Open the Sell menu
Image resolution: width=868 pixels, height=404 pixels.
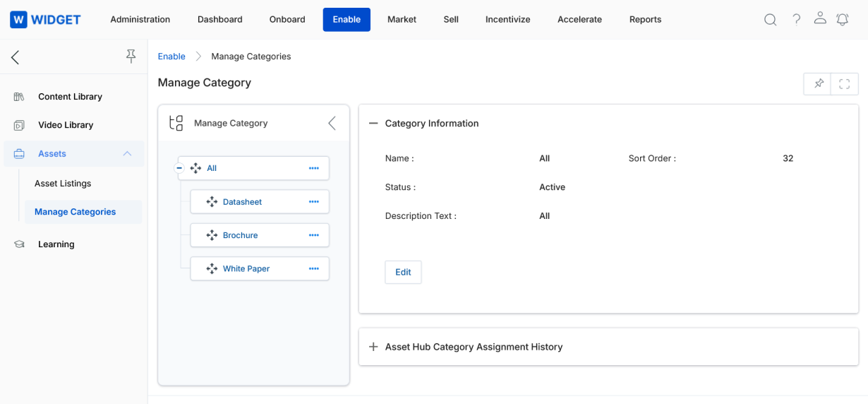click(x=451, y=20)
